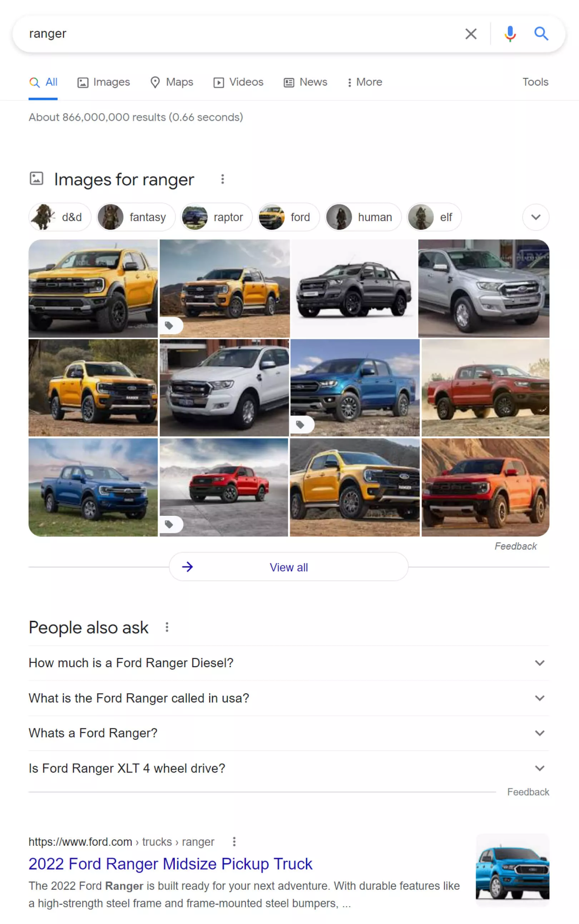
Task: Open the More search options menu
Action: tap(365, 82)
